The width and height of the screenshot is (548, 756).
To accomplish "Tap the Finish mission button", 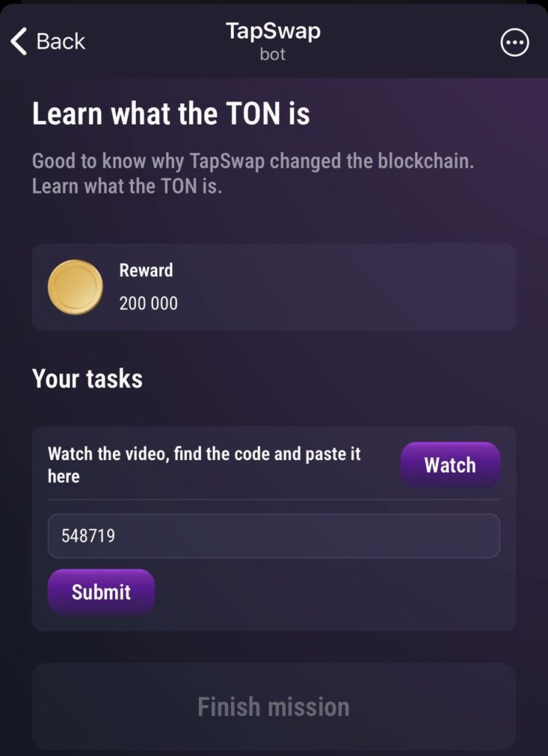I will [273, 707].
